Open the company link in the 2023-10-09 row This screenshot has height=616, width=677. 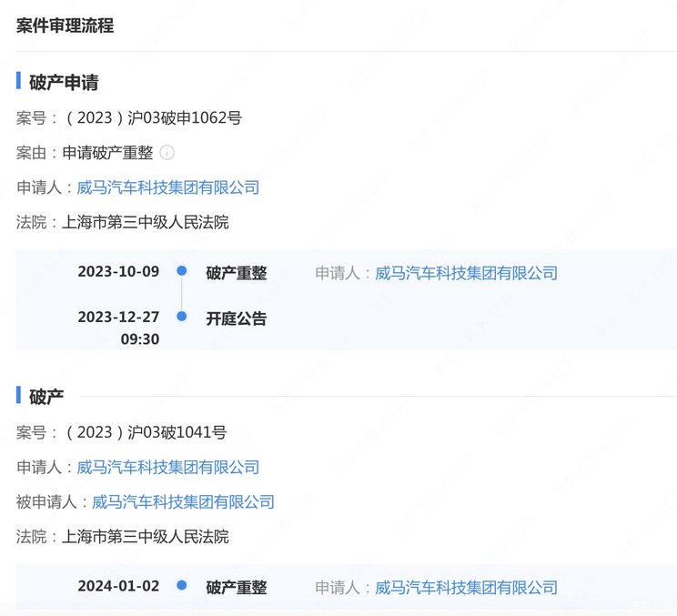(x=466, y=273)
